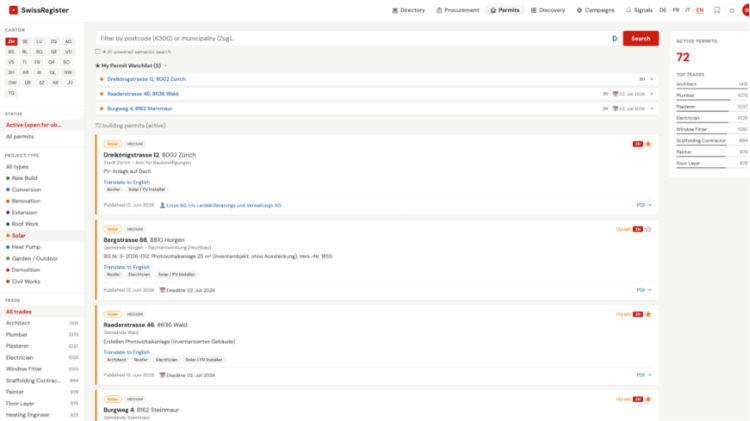Click Plumber bar in Top Trades panel
The width and height of the screenshot is (750, 421).
click(x=712, y=96)
